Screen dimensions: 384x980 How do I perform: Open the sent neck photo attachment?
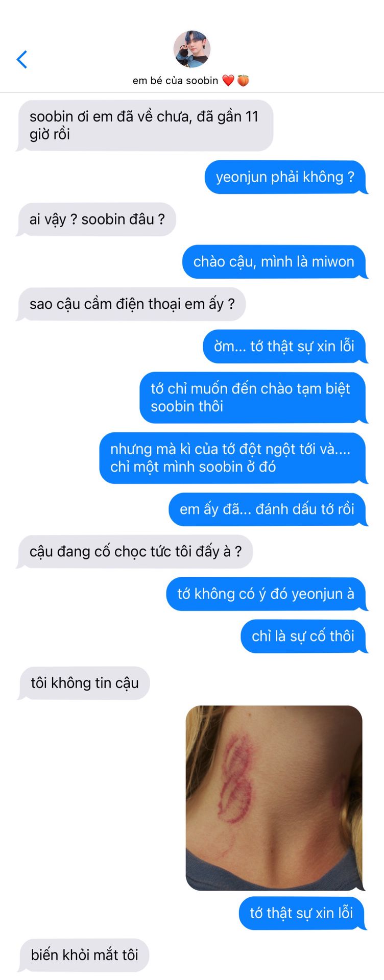(274, 798)
